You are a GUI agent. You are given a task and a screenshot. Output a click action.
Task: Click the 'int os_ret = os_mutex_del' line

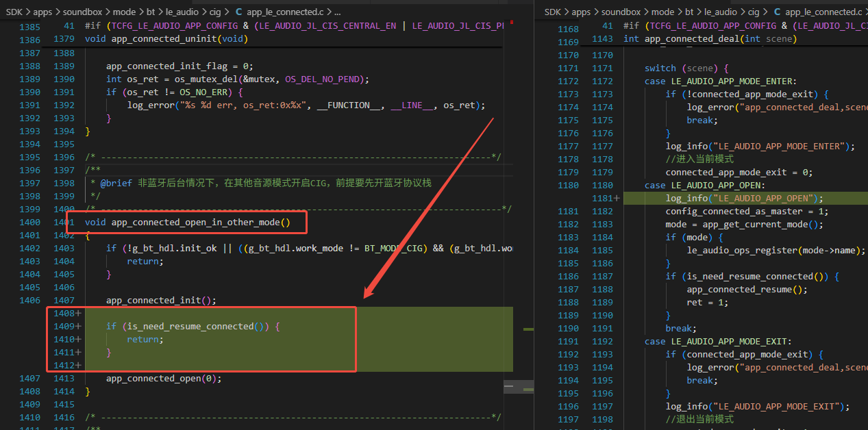click(238, 79)
